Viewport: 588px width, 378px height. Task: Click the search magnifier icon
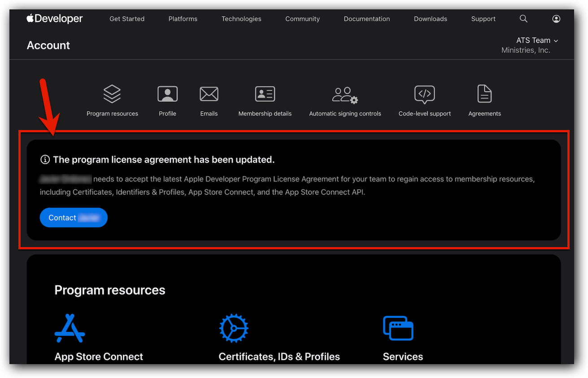tap(523, 19)
